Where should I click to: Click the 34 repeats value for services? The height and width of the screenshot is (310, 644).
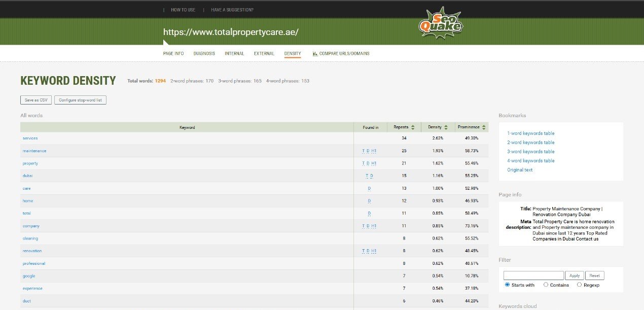(x=404, y=138)
